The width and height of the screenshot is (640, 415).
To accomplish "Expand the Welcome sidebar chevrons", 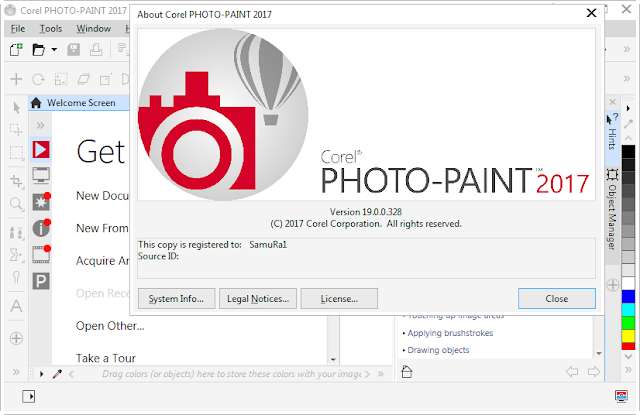I will point(40,125).
